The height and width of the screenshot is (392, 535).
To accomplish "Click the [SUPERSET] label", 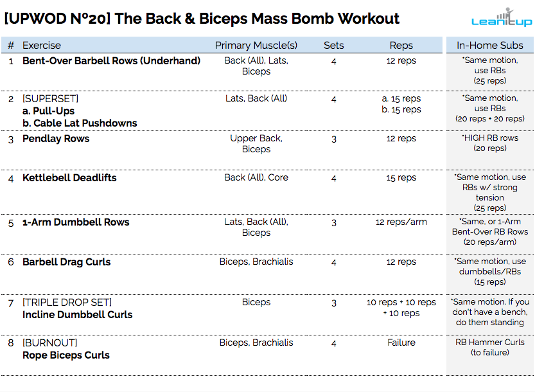I will (50, 99).
